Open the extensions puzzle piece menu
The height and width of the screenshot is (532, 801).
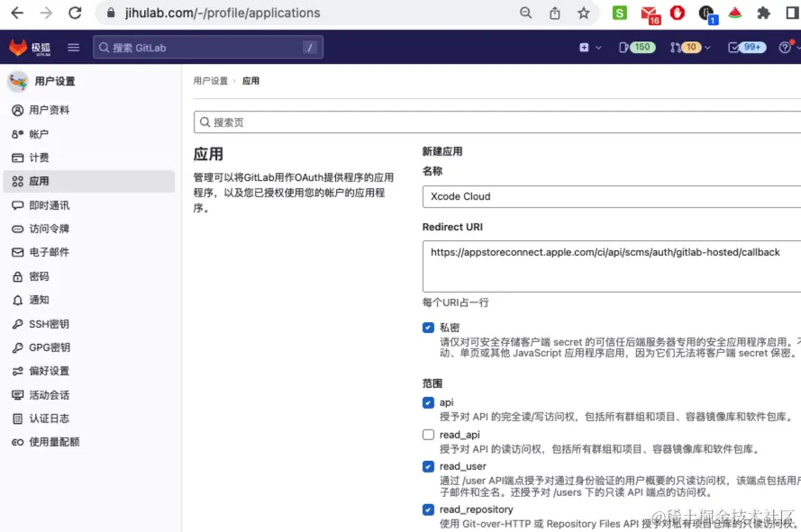click(x=764, y=13)
